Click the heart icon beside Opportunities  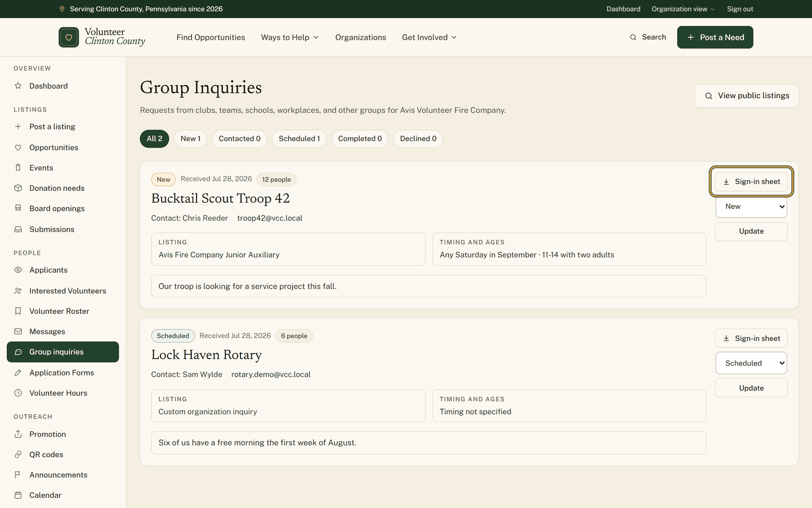coord(18,147)
